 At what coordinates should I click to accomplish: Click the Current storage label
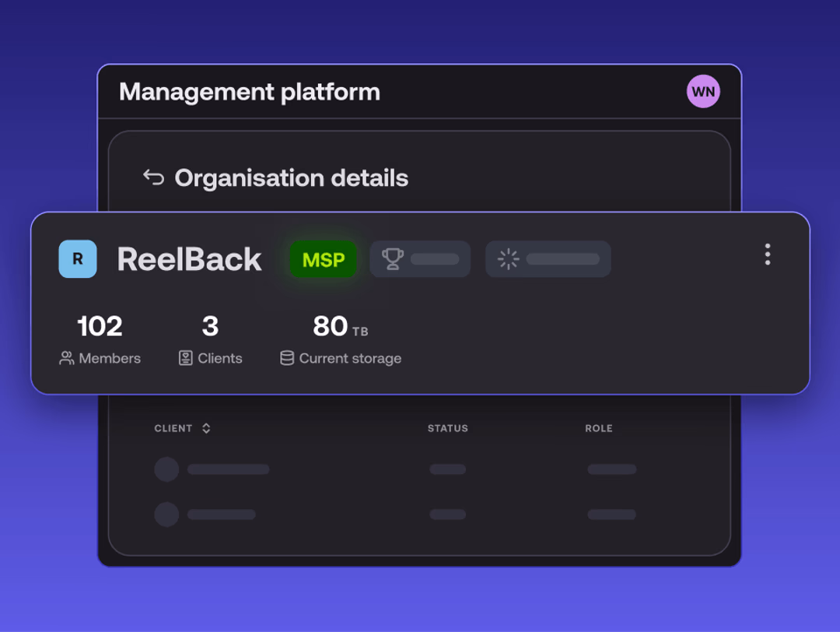click(x=350, y=359)
